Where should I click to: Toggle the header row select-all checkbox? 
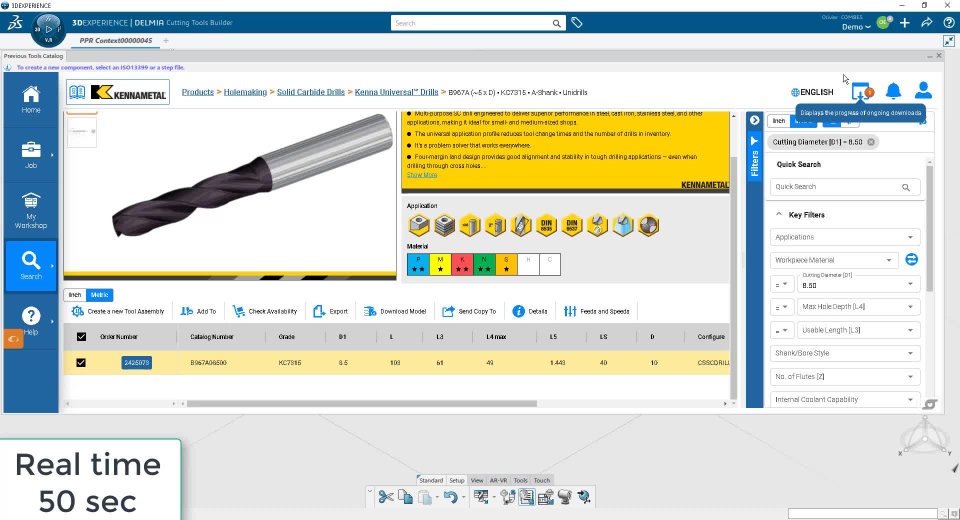pyautogui.click(x=81, y=337)
